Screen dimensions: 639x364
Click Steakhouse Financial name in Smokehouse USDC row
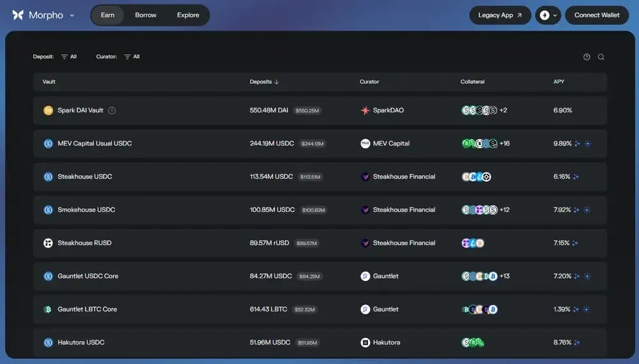click(x=404, y=209)
